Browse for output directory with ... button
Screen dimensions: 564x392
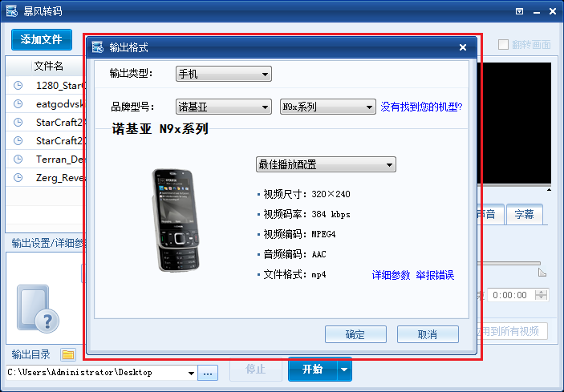click(208, 374)
